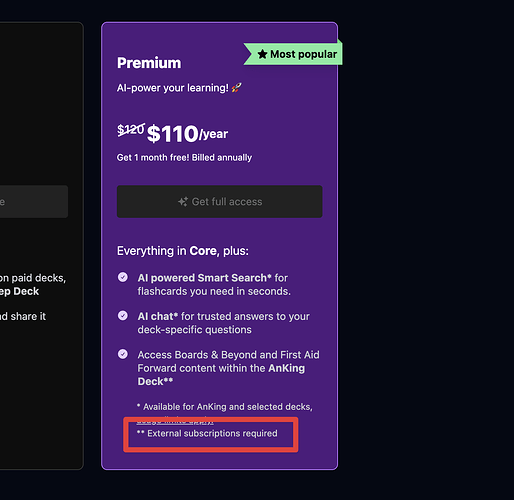Image resolution: width=514 pixels, height=500 pixels.
Task: Click the partially visible button on left plan card
Action: (x=33, y=202)
